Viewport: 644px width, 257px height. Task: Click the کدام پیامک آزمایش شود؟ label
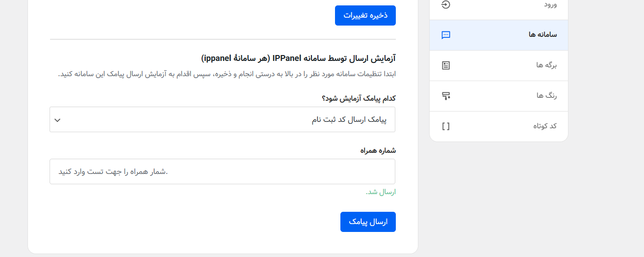point(359,98)
